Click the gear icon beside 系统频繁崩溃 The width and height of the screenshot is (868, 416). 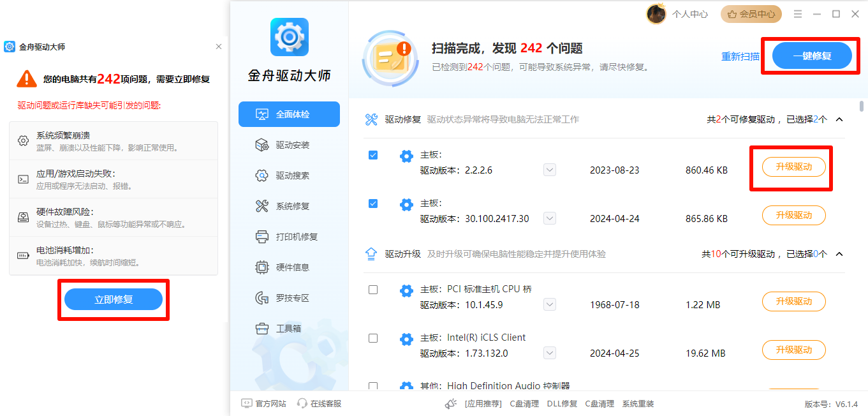click(23, 141)
